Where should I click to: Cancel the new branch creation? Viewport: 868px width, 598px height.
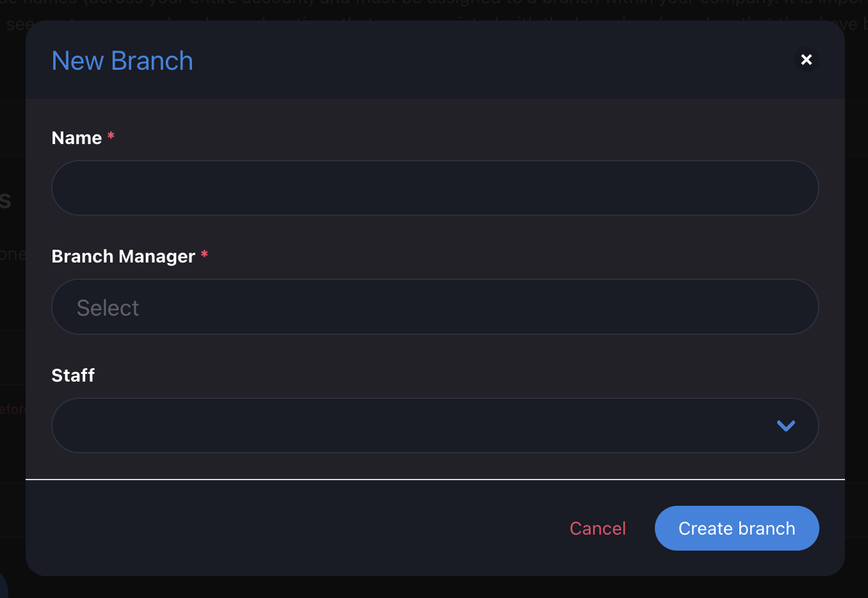(598, 528)
